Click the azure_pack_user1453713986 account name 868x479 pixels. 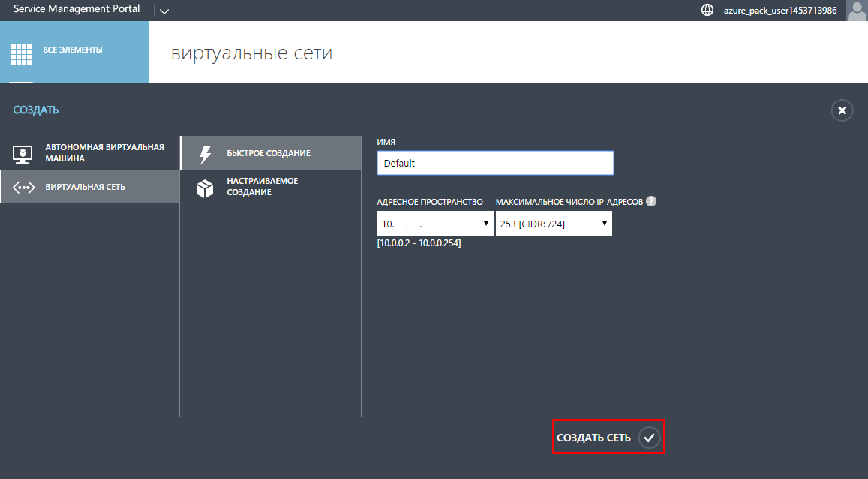coord(779,11)
